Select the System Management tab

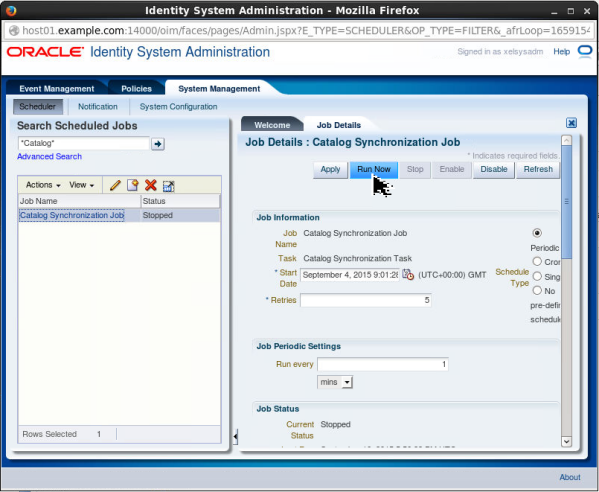point(219,89)
